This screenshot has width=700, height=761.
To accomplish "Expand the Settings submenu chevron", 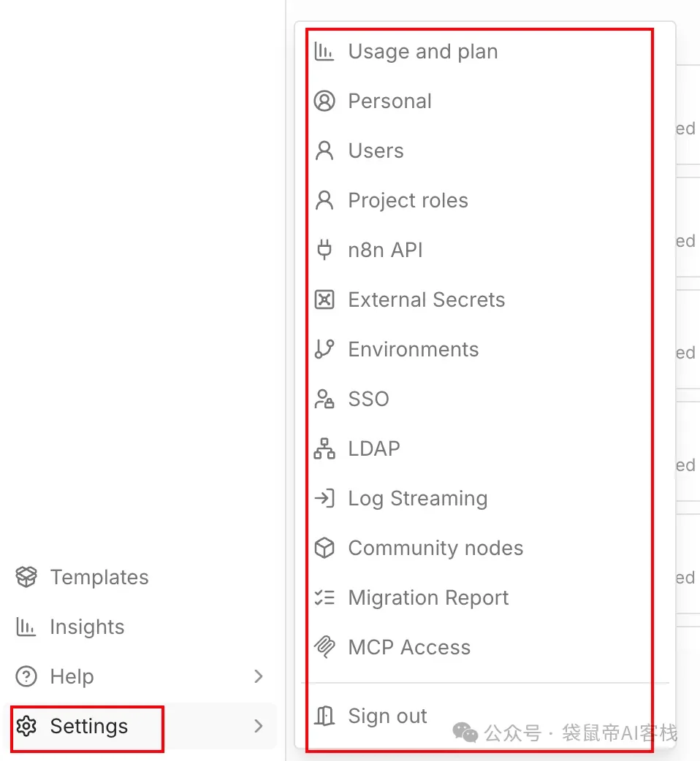I will [x=258, y=726].
